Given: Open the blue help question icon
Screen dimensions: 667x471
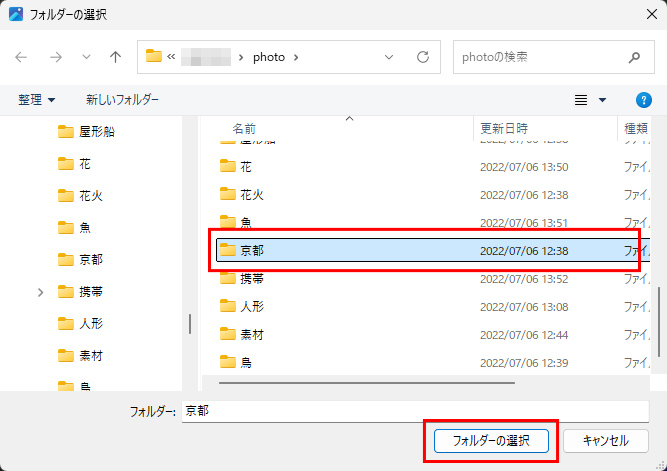Looking at the screenshot, I should (x=644, y=100).
